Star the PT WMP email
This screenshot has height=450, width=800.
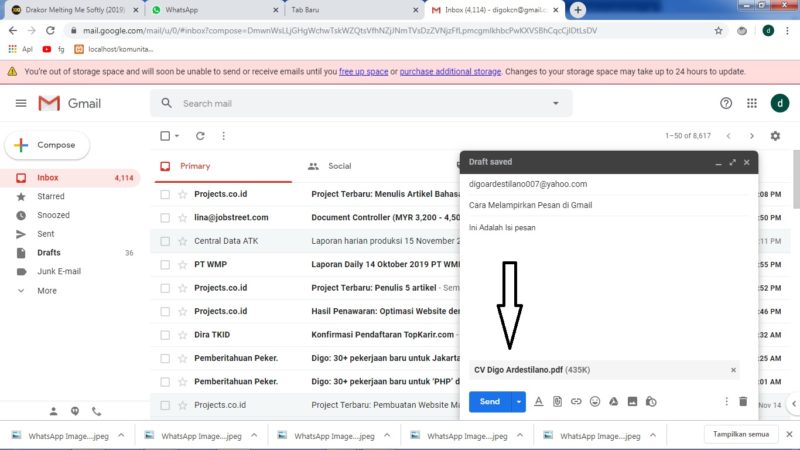pos(183,265)
